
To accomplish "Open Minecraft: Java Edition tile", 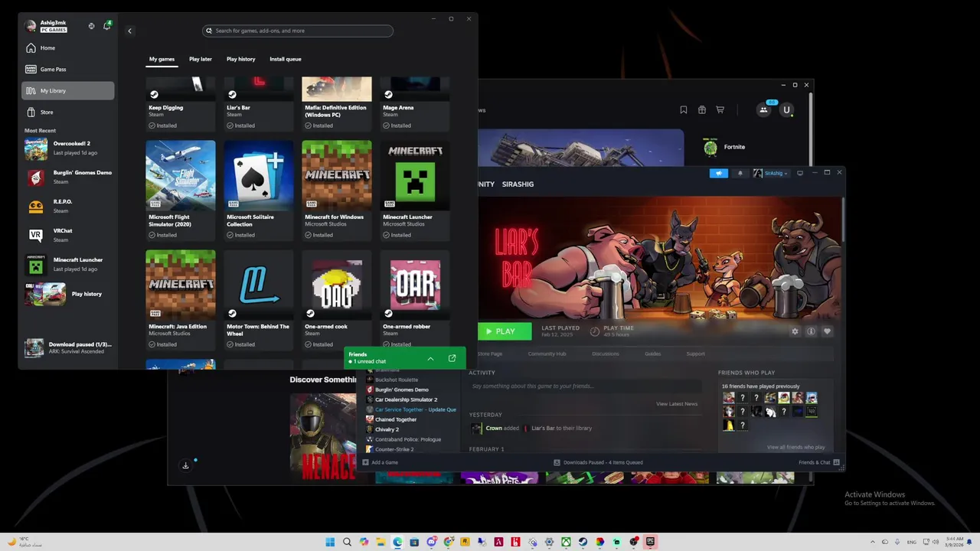I will coord(180,298).
